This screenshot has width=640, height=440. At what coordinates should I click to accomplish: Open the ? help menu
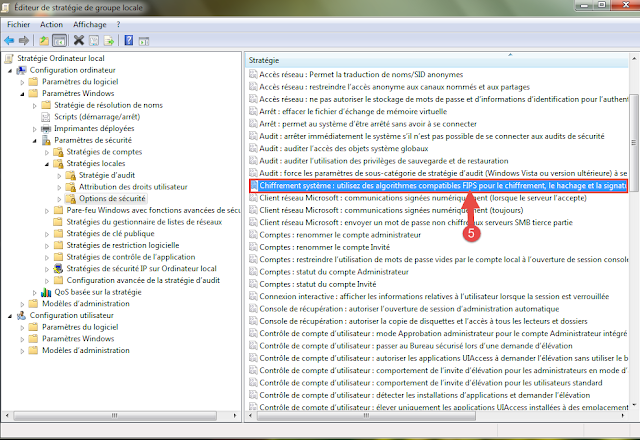tap(118, 24)
